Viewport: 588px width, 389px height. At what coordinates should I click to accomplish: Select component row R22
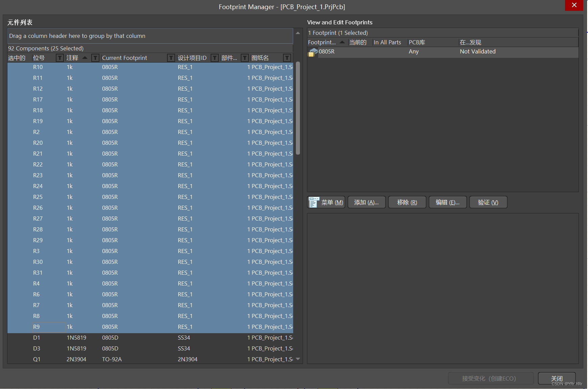tap(150, 164)
